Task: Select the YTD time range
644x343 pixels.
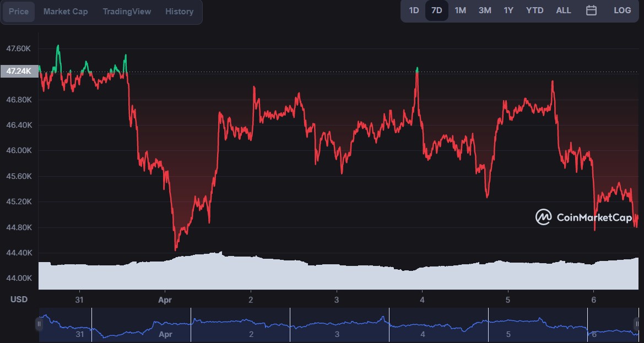Action: pos(535,10)
